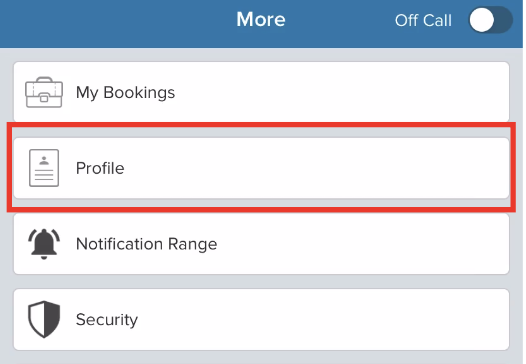Image resolution: width=526 pixels, height=364 pixels.
Task: Open the My Bookings menu entry
Action: point(261,92)
